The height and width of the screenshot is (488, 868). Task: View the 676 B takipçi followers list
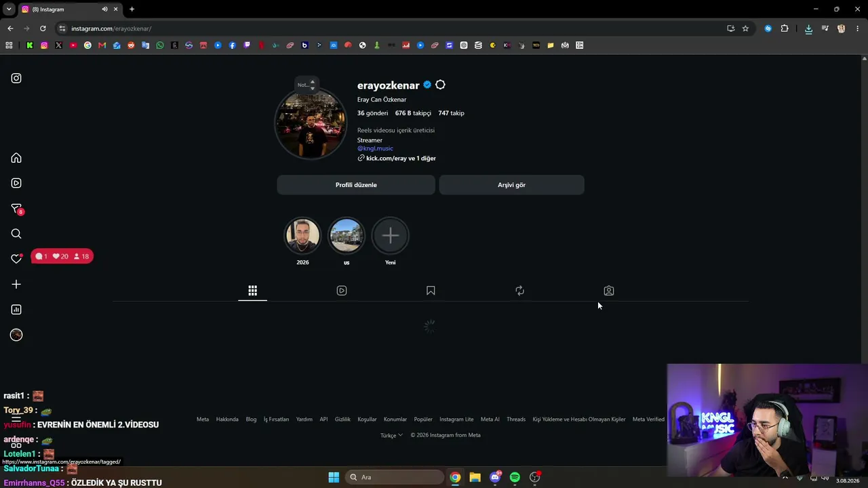click(413, 113)
